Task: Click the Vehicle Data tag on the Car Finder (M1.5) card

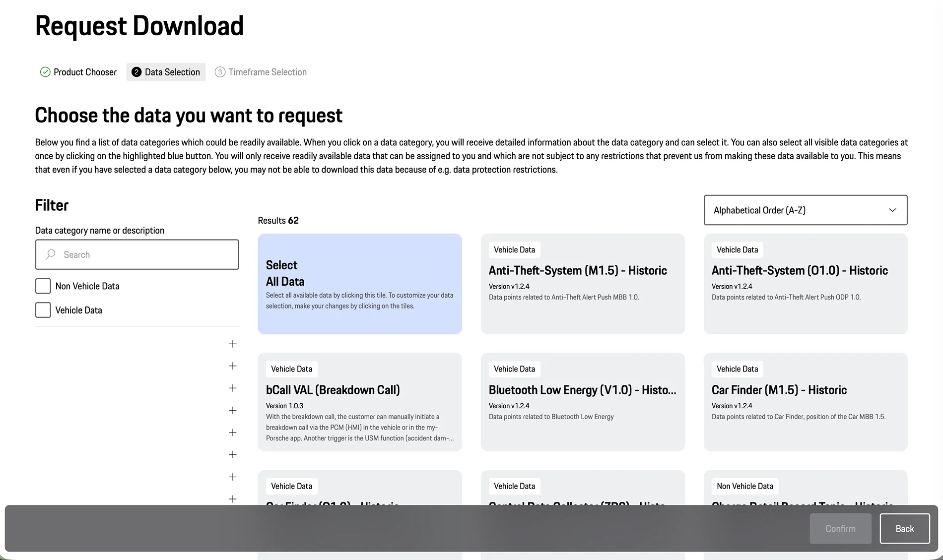Action: tap(738, 369)
